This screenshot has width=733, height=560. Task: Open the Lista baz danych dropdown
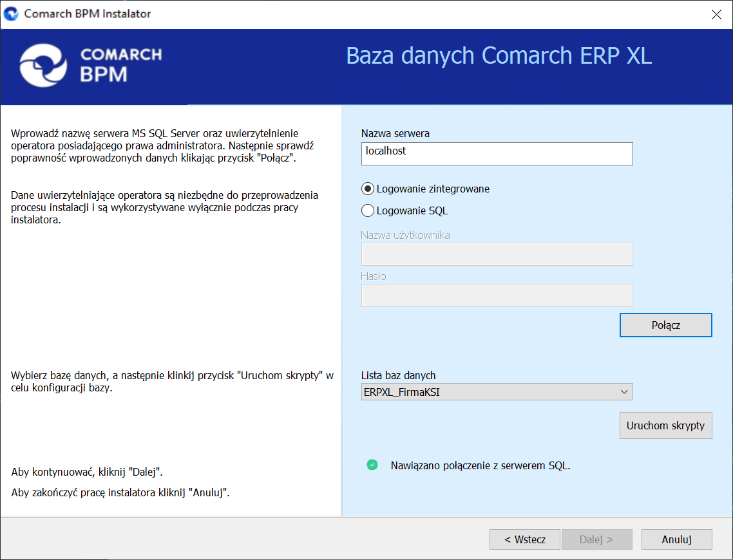[x=497, y=392]
